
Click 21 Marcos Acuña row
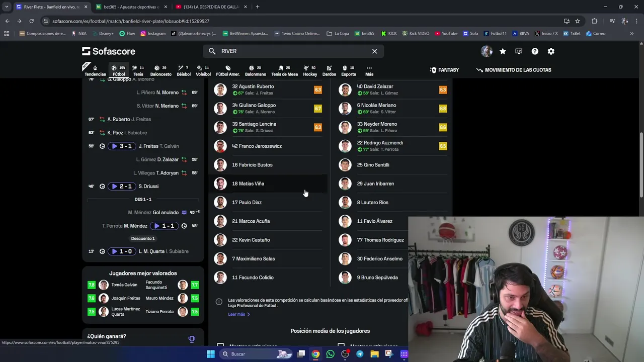click(x=268, y=221)
